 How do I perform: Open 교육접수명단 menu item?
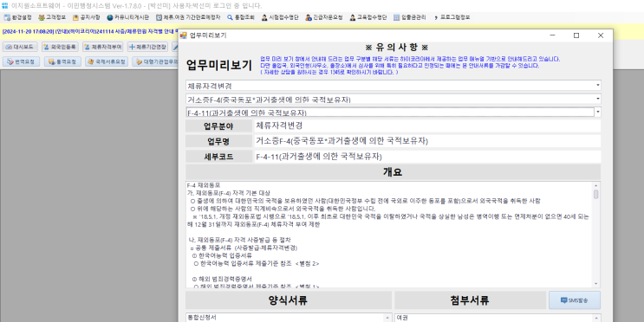pyautogui.click(x=368, y=17)
